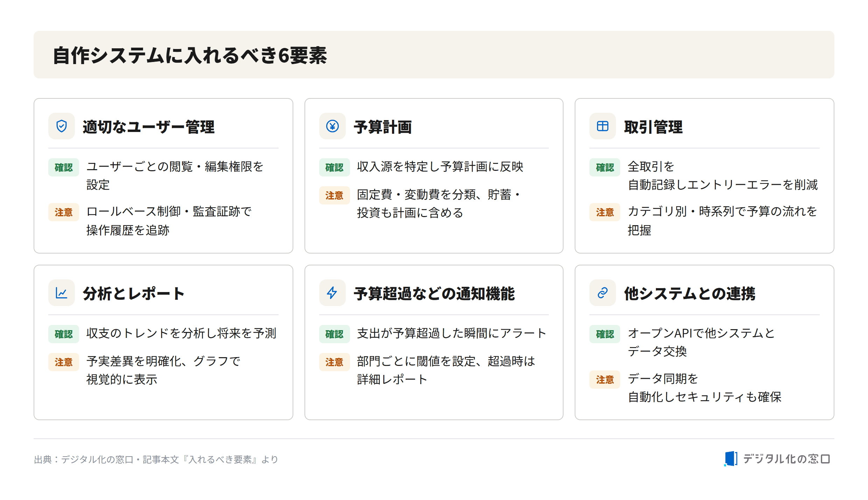
Task: Open the 出典 source footer text
Action: click(x=156, y=459)
